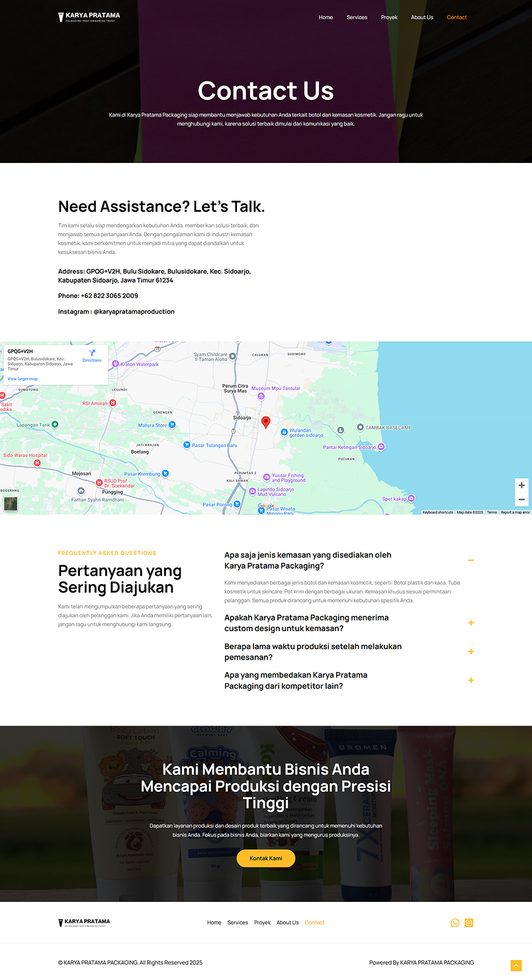The height and width of the screenshot is (980, 532).
Task: Collapse the jenis kemasan FAQ answer
Action: coord(470,560)
